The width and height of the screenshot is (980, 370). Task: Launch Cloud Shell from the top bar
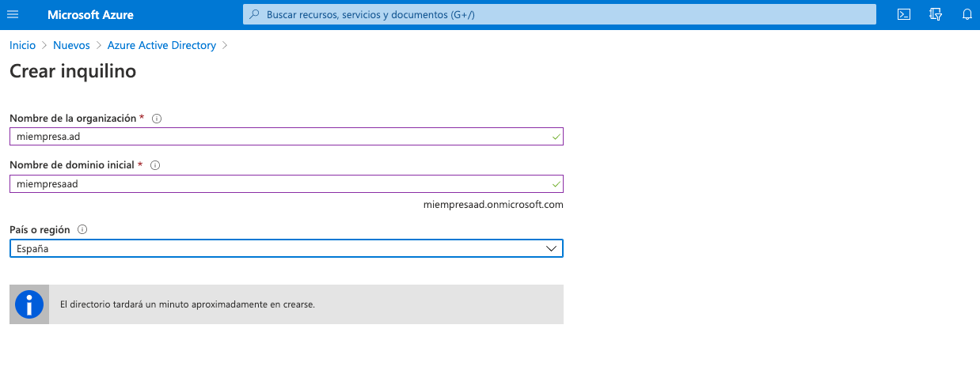click(x=904, y=14)
